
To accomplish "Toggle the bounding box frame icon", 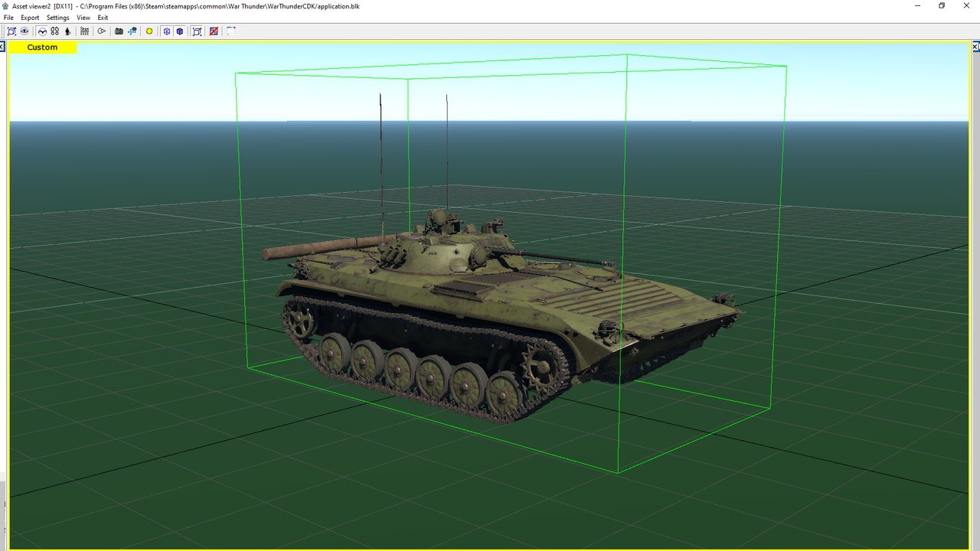I will click(x=197, y=31).
